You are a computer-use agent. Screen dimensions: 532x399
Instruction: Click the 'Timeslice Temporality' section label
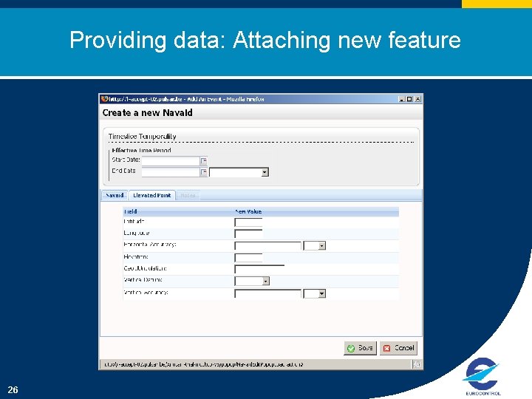tap(142, 137)
